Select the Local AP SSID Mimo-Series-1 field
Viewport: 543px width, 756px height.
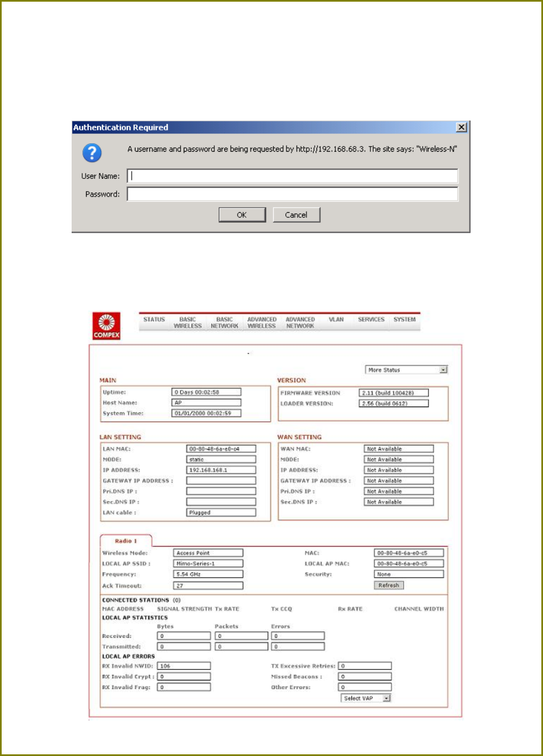[208, 563]
